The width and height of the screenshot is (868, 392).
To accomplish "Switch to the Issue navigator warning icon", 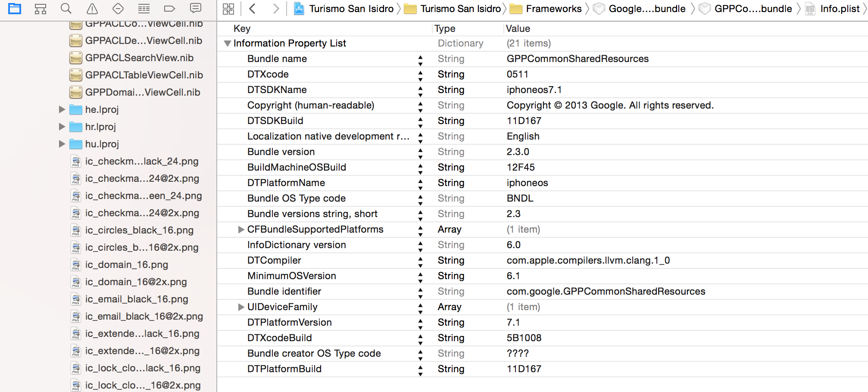I will point(92,9).
